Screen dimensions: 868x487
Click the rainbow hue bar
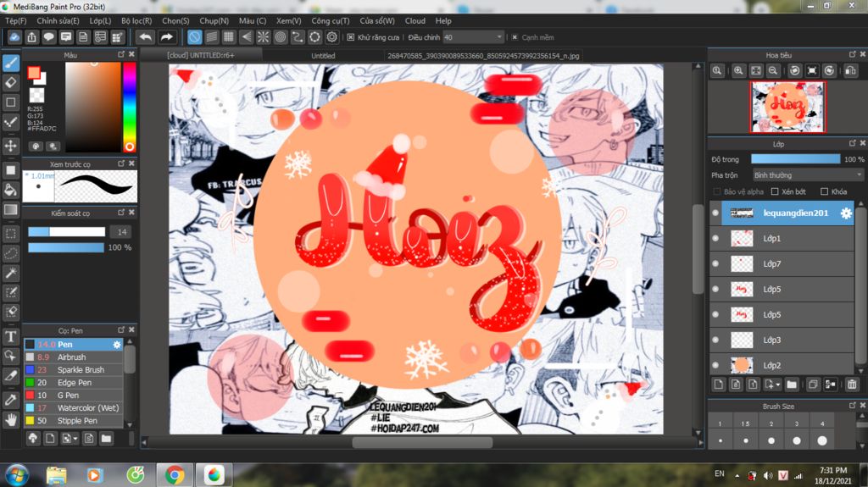[129, 107]
